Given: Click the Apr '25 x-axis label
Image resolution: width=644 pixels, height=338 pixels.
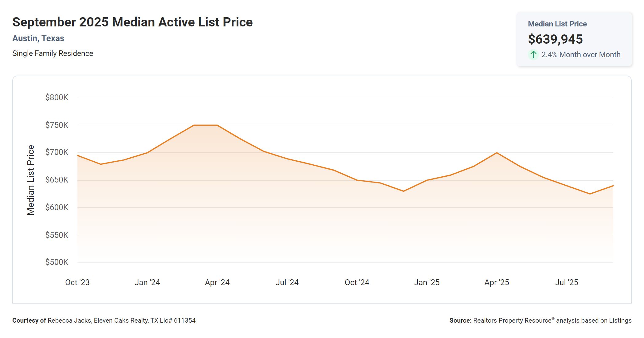Looking at the screenshot, I should (497, 282).
